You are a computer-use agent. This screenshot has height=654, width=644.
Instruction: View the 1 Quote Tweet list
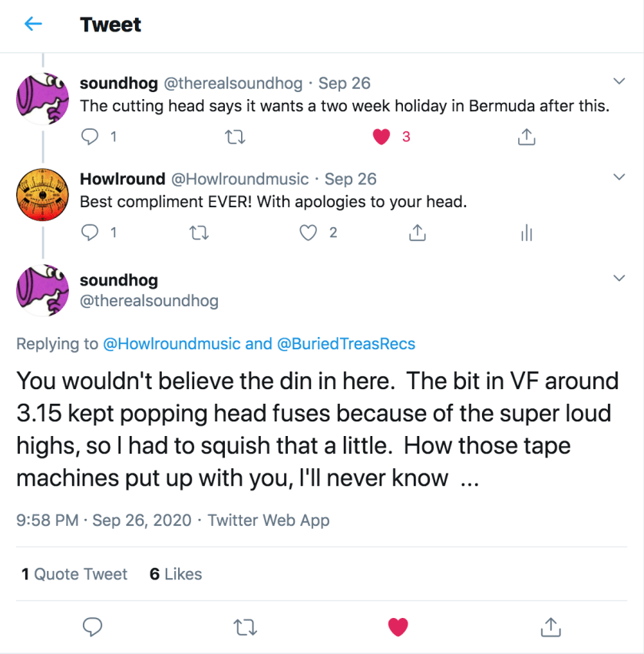tap(74, 573)
